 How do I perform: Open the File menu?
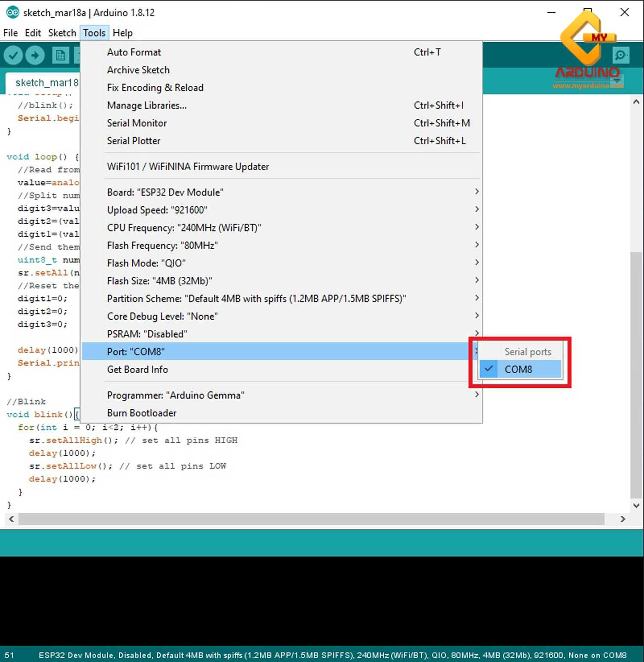(10, 33)
